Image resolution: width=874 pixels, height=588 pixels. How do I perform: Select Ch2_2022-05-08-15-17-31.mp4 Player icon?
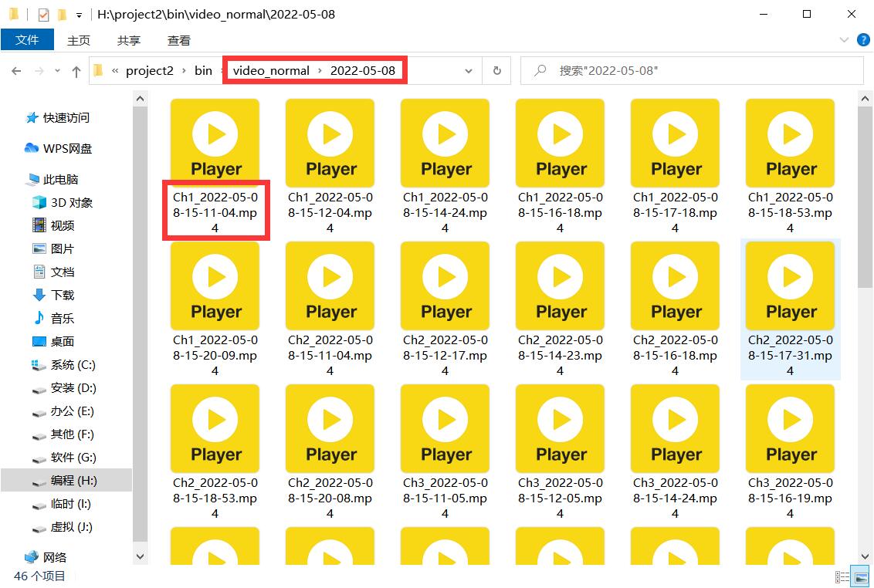pyautogui.click(x=791, y=285)
